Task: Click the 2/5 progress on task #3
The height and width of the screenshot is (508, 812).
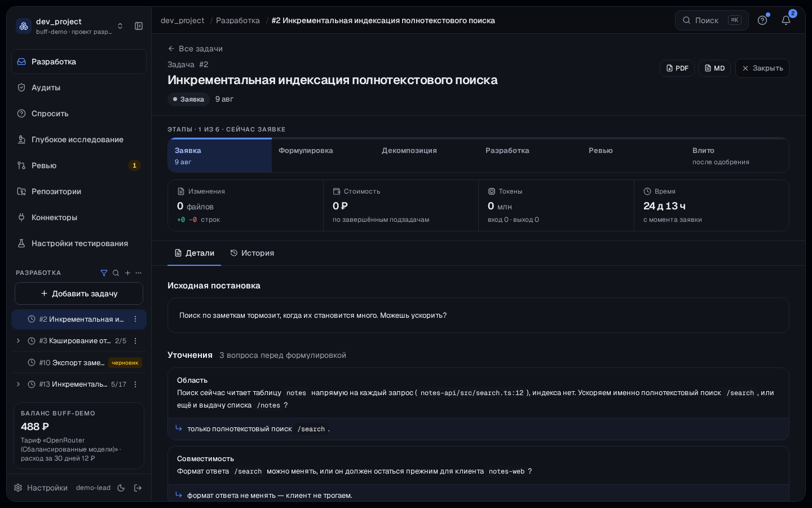Action: (121, 341)
